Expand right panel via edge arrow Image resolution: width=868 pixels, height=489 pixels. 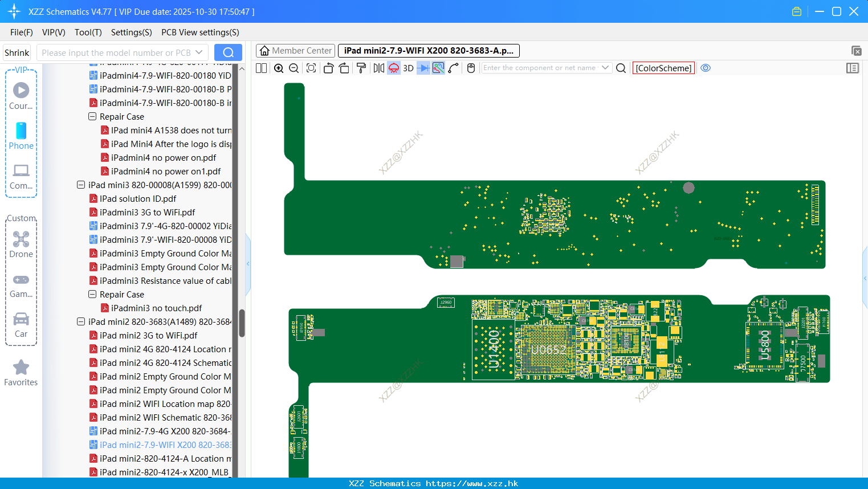(x=865, y=278)
